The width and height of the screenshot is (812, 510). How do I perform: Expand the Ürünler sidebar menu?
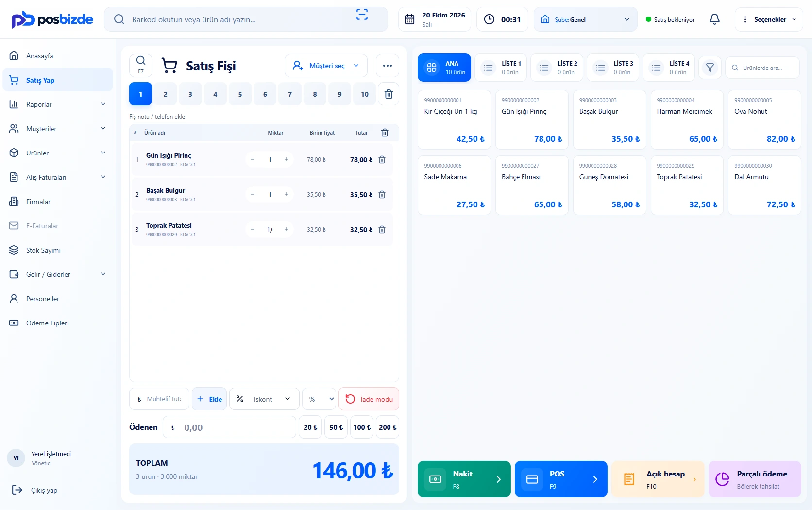[58, 153]
